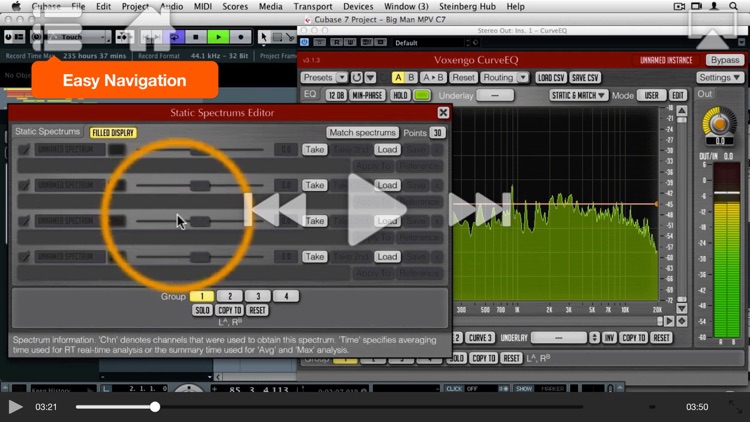Click the LOAD CSV button

click(x=551, y=78)
